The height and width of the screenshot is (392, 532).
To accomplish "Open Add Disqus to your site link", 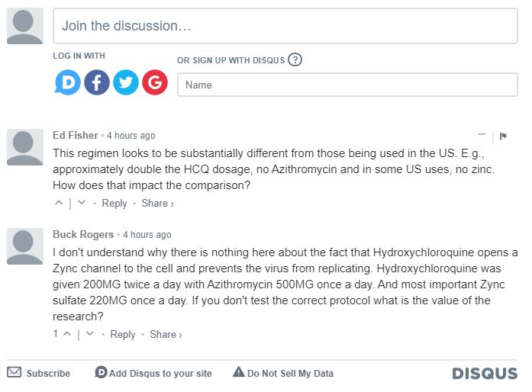I will pos(153,373).
